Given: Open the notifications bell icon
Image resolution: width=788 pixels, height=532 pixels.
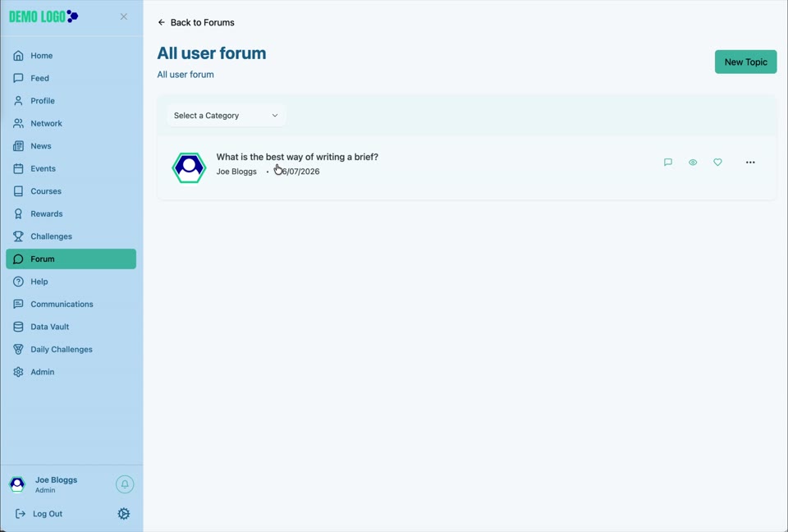Looking at the screenshot, I should pos(125,484).
